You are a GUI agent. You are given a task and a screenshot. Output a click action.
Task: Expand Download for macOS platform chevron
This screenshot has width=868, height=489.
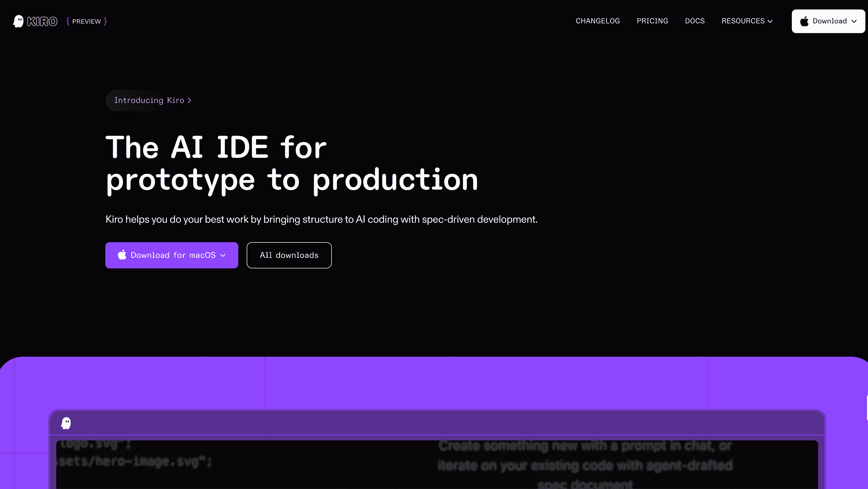[x=223, y=255]
